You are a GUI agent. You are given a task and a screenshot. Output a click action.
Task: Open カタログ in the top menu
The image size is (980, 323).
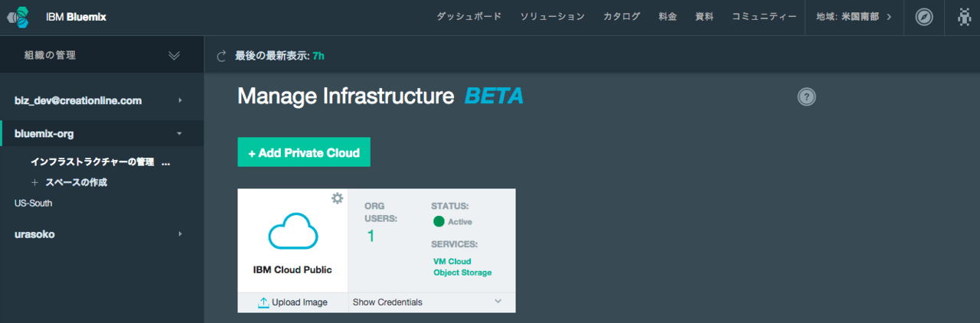(x=622, y=17)
